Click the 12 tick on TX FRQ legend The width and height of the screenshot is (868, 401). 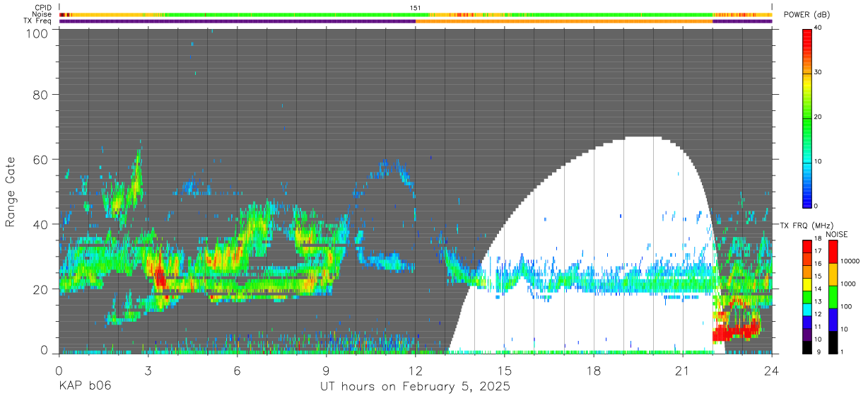click(x=817, y=314)
